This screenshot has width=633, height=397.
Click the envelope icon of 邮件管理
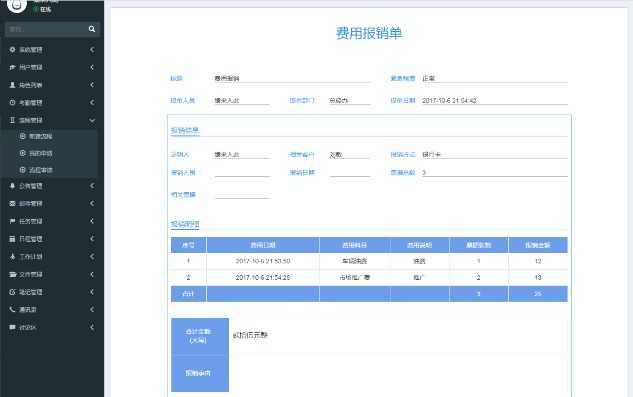(x=13, y=204)
